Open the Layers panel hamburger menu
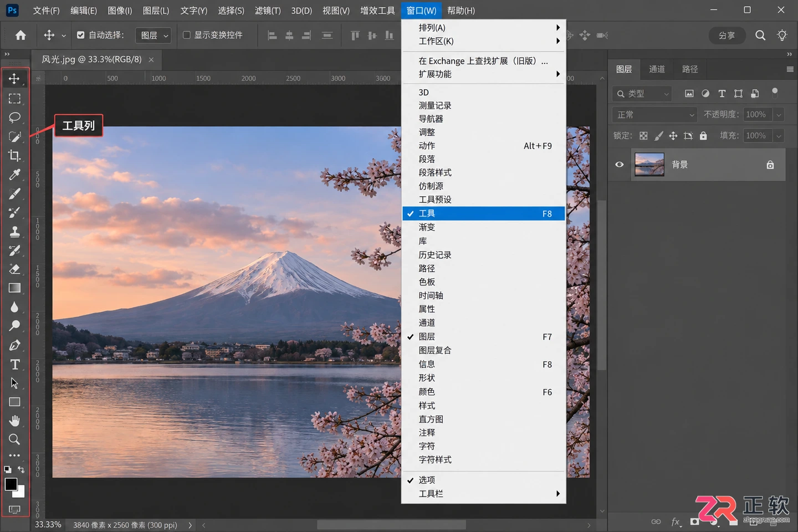Image resolution: width=798 pixels, height=532 pixels. click(790, 69)
